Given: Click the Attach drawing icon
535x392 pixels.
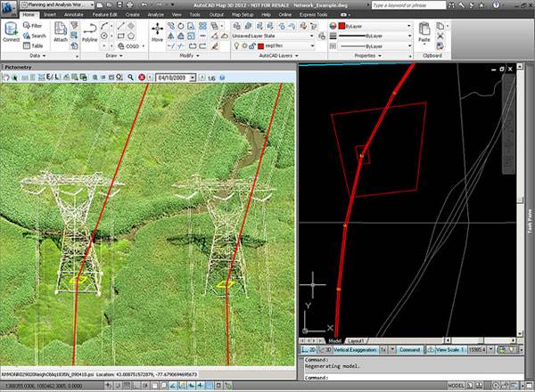Looking at the screenshot, I should [61, 31].
